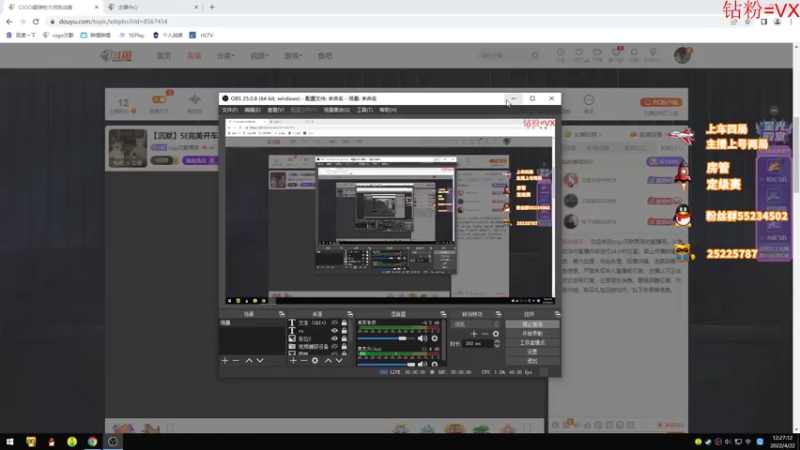
Task: Add a new scene with the plus icon
Action: [225, 361]
